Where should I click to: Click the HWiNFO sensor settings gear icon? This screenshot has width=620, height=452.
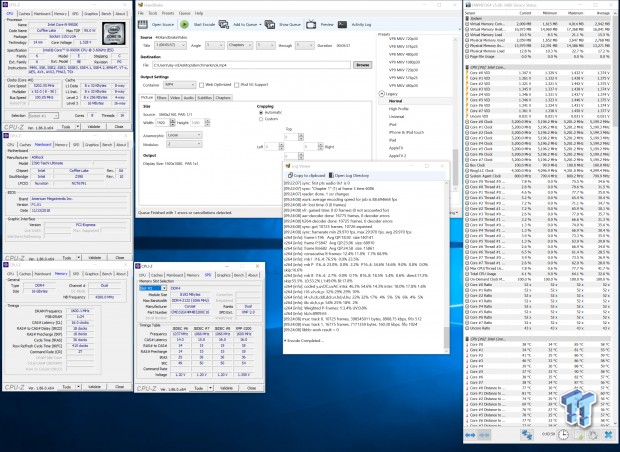(593, 435)
